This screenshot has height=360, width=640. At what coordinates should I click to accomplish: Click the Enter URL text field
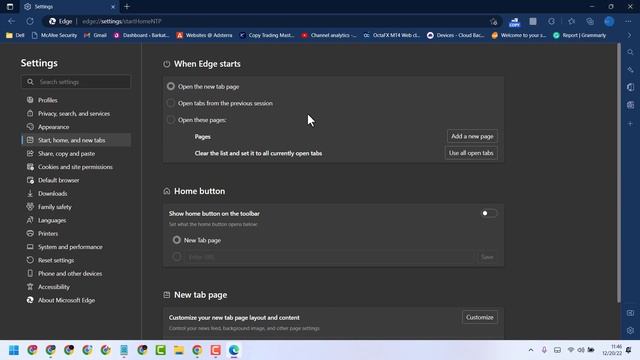point(330,257)
